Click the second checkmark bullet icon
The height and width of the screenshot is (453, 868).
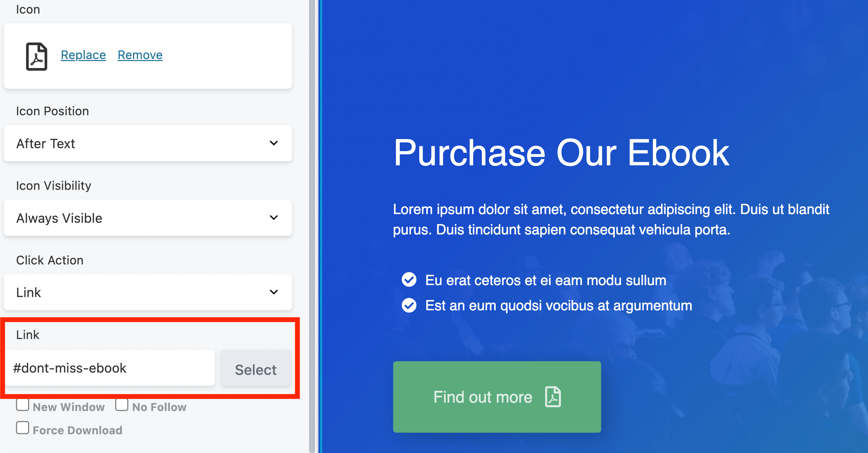click(x=409, y=305)
